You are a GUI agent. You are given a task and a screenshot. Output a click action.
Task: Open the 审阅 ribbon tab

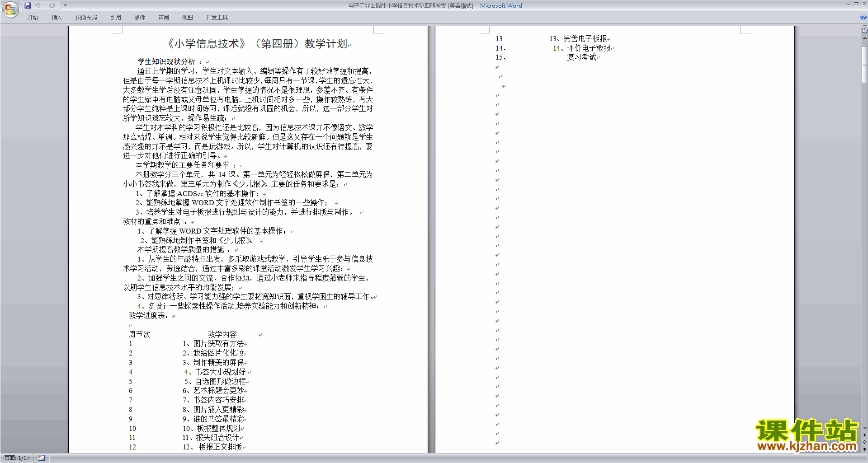click(x=164, y=17)
